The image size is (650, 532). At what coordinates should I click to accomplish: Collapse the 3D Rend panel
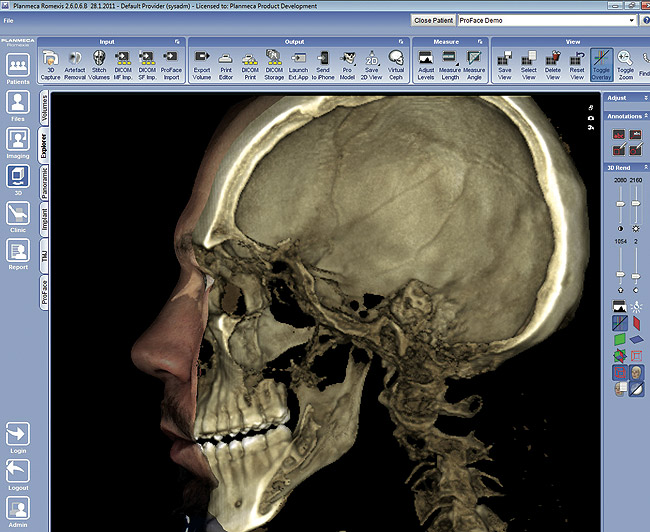[643, 165]
